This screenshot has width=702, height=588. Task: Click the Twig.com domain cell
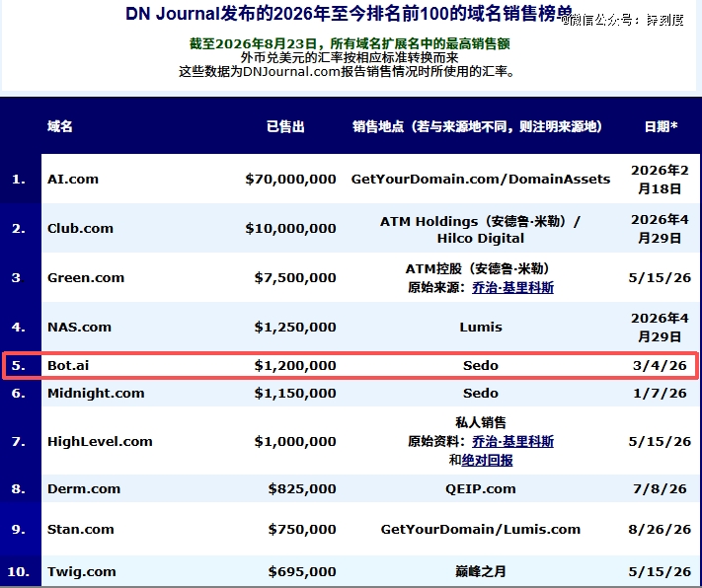[82, 571]
